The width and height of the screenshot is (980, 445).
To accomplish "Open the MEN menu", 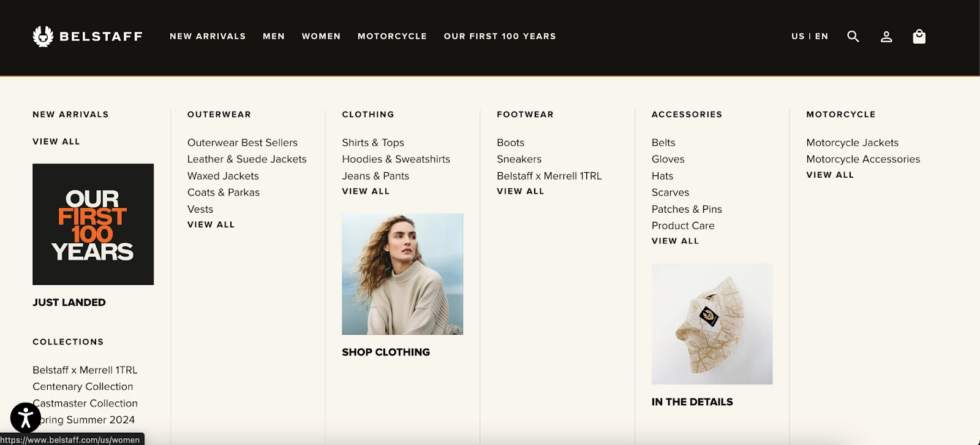I will click(x=274, y=36).
